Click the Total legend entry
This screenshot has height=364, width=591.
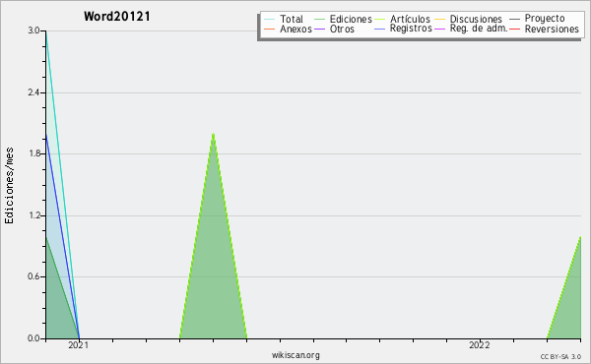pos(284,19)
